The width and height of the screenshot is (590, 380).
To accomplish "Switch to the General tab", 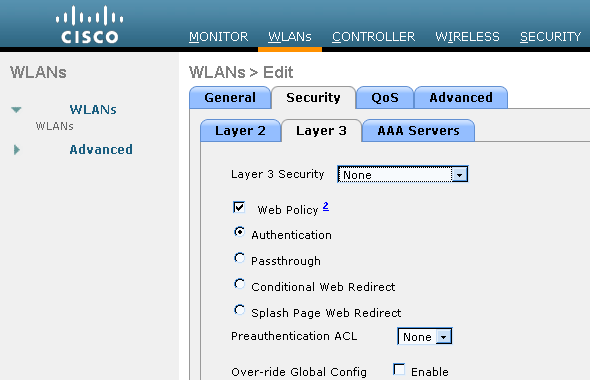I will [230, 98].
